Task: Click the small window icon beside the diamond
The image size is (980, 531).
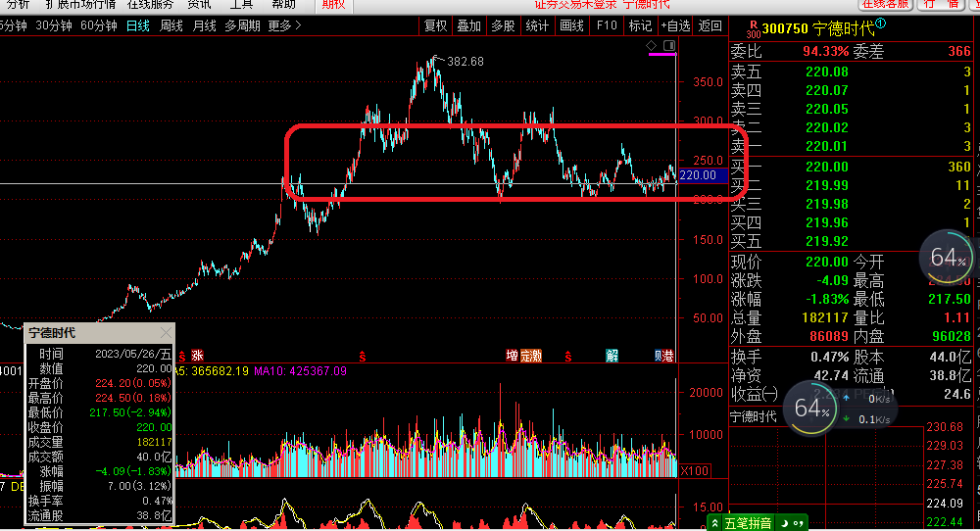Action: tap(669, 46)
